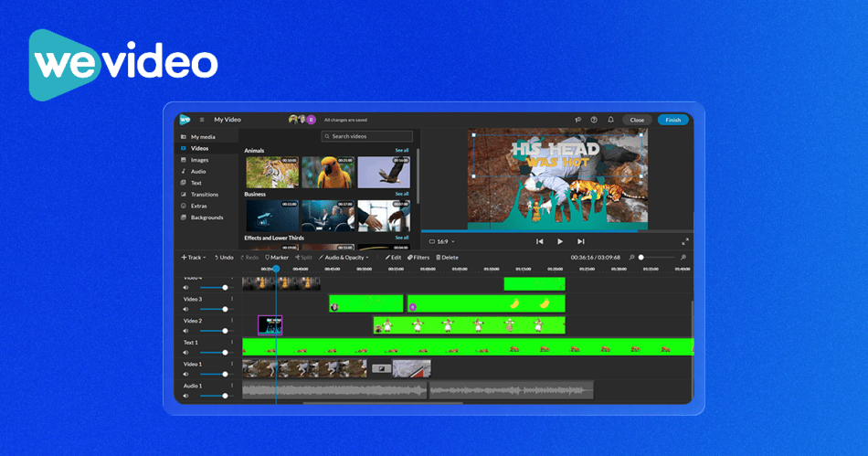The image size is (868, 456).
Task: Select the handshake business video thumbnail
Action: [384, 216]
